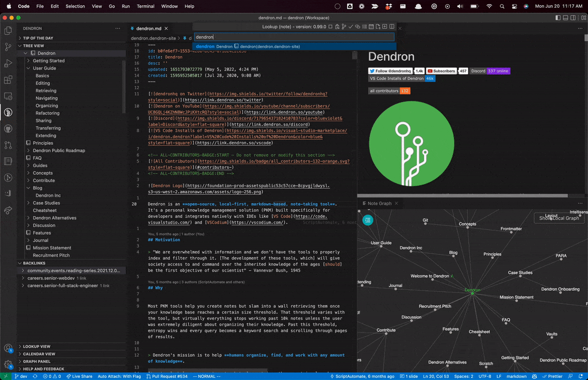
Task: Open Source Control view in activity bar
Action: pos(8,47)
